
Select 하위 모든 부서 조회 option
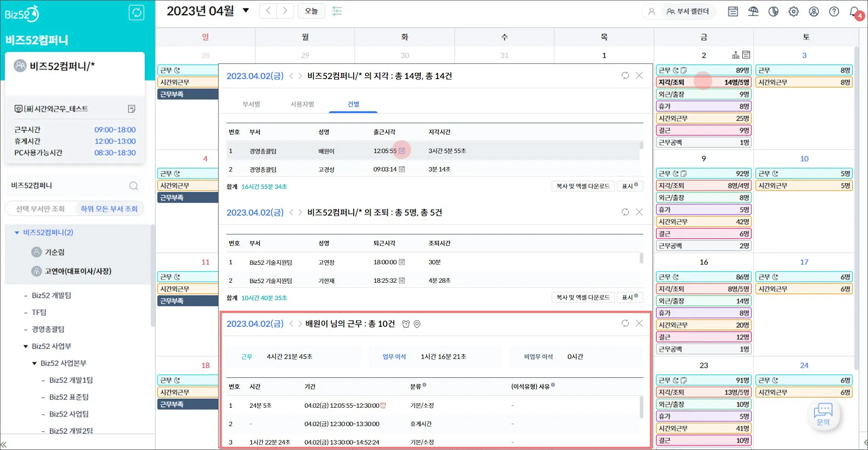pos(109,209)
